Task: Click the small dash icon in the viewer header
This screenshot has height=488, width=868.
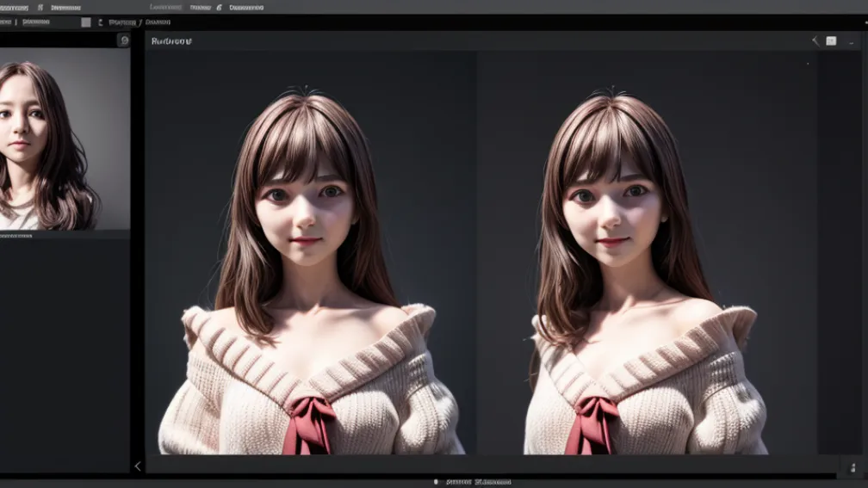Action: click(852, 42)
